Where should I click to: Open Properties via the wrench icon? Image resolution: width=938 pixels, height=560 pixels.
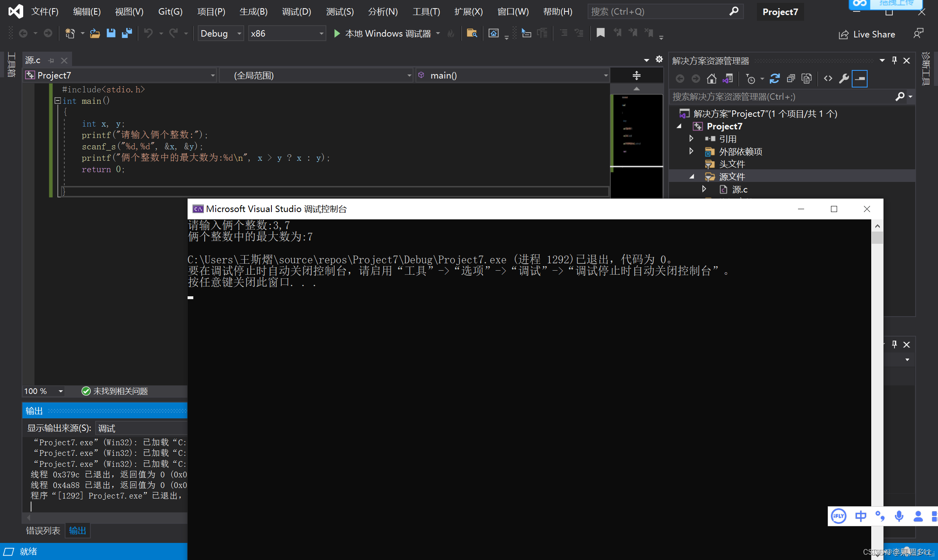pyautogui.click(x=844, y=79)
